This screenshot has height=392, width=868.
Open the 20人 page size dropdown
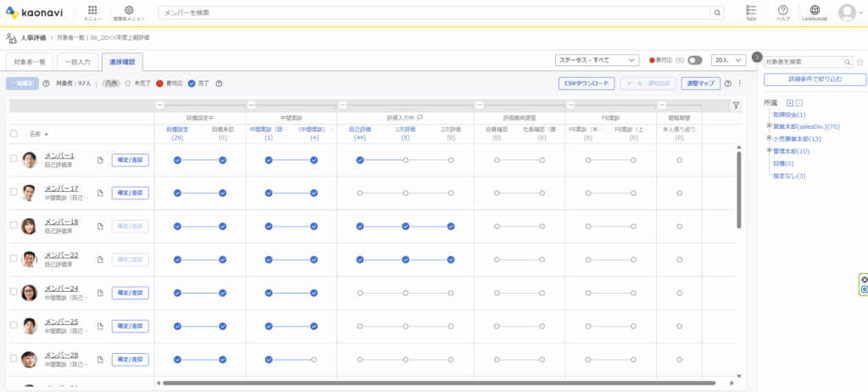tap(728, 60)
